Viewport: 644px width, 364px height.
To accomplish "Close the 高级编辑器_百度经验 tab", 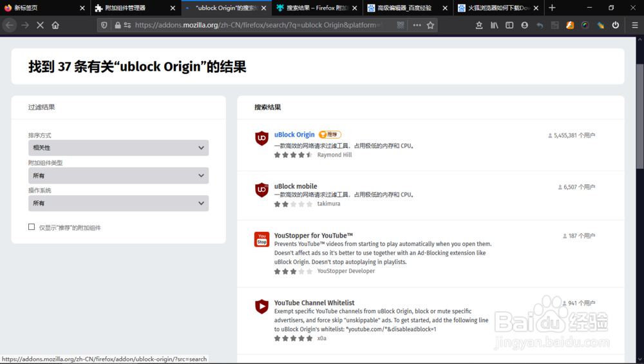I will pos(445,8).
